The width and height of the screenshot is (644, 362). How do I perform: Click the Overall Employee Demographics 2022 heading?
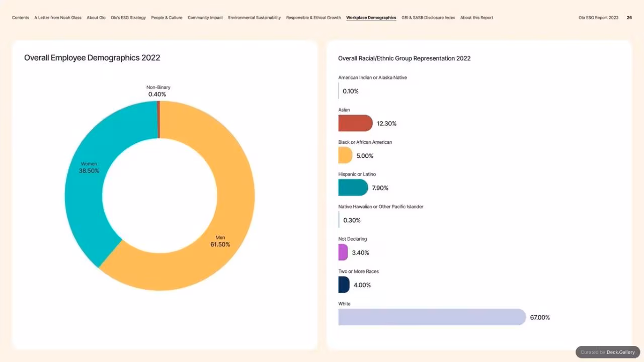tap(92, 58)
